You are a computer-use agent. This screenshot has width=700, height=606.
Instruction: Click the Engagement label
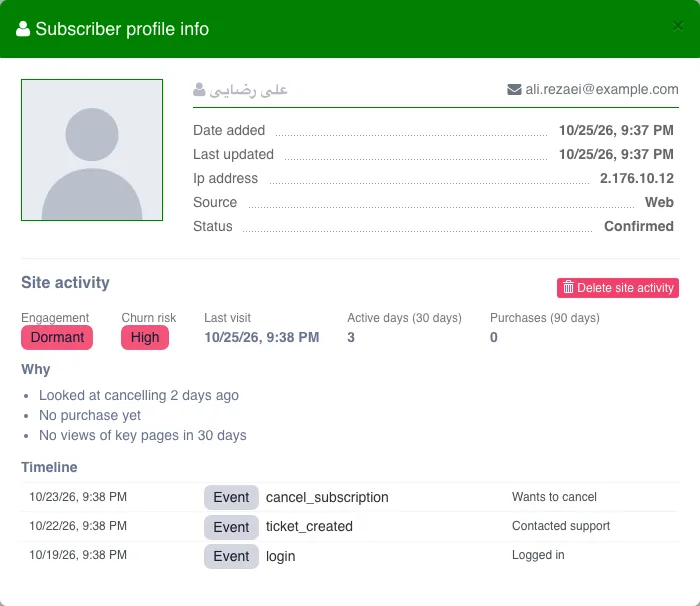click(x=55, y=318)
